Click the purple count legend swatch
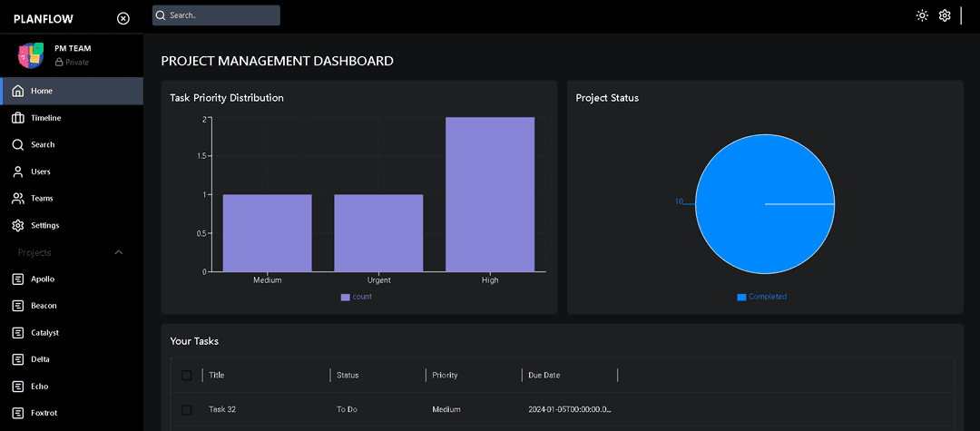Viewport: 980px width, 431px height. click(345, 297)
